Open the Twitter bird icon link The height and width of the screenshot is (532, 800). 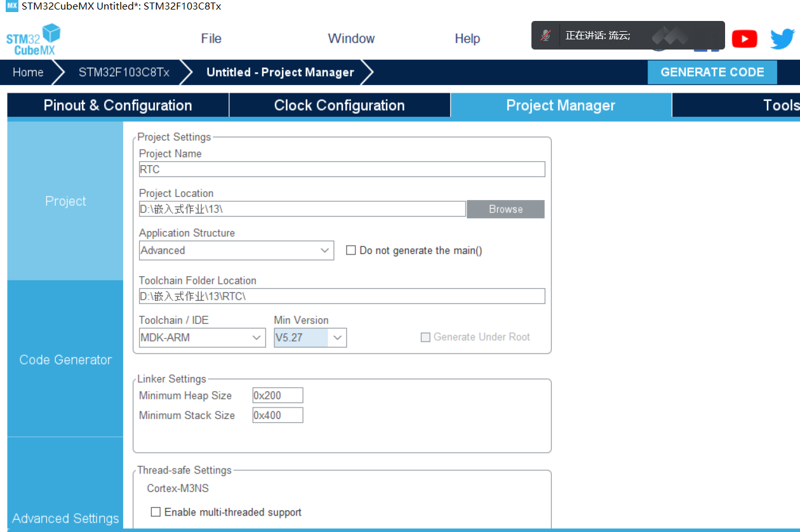pyautogui.click(x=783, y=39)
